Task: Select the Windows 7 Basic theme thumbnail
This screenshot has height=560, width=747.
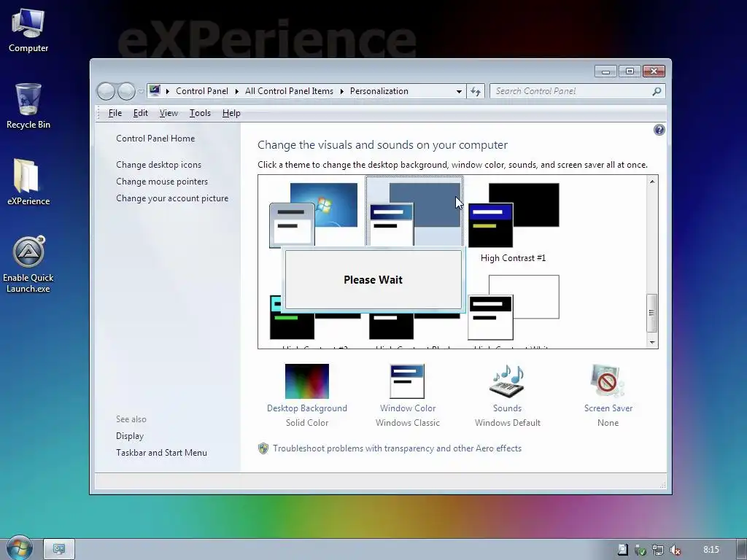Action: click(x=314, y=214)
